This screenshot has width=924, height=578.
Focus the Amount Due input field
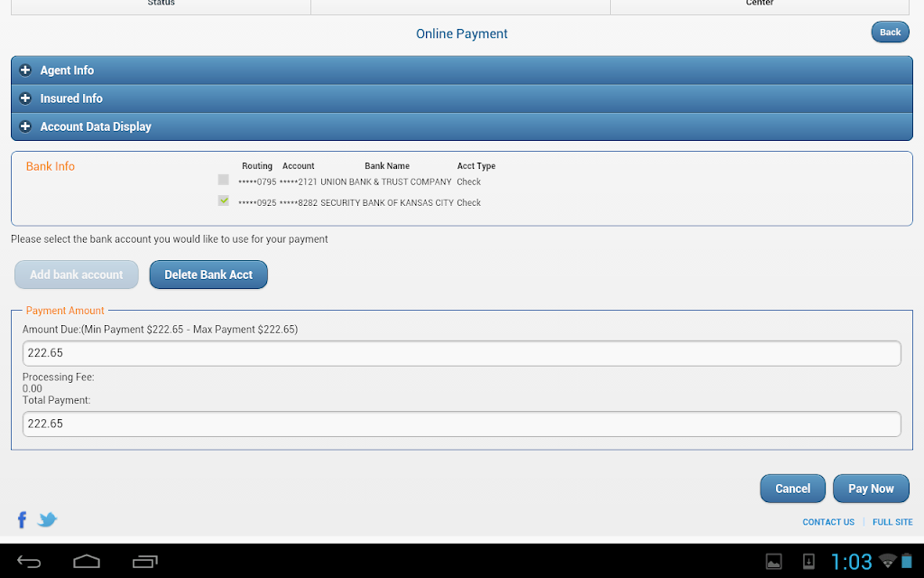click(x=462, y=353)
